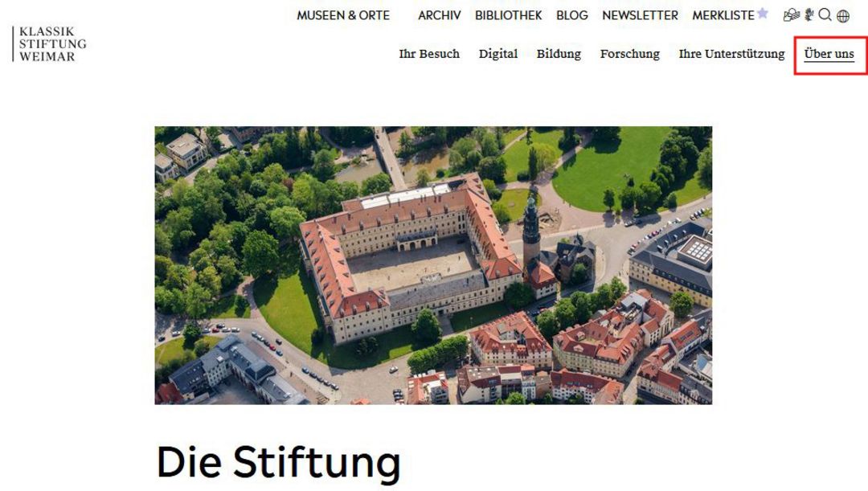Open the Museen & Orte menu
The height and width of the screenshot is (491, 868).
pos(343,15)
